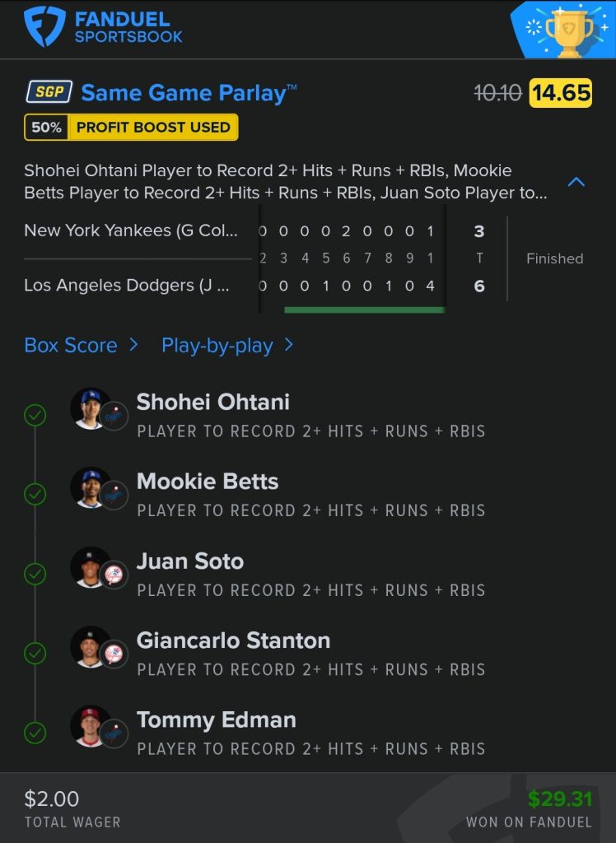Open the Box Score link
This screenshot has height=843, width=616.
(x=71, y=345)
